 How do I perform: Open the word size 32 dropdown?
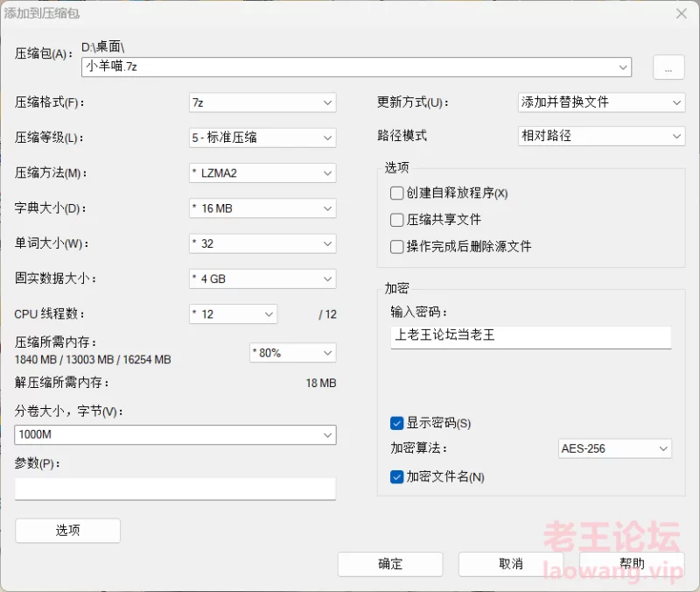point(262,243)
